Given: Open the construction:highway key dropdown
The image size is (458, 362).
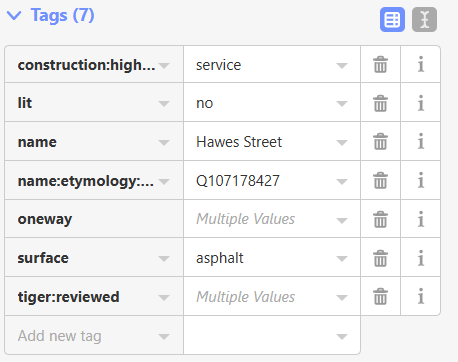Looking at the screenshot, I should [164, 66].
